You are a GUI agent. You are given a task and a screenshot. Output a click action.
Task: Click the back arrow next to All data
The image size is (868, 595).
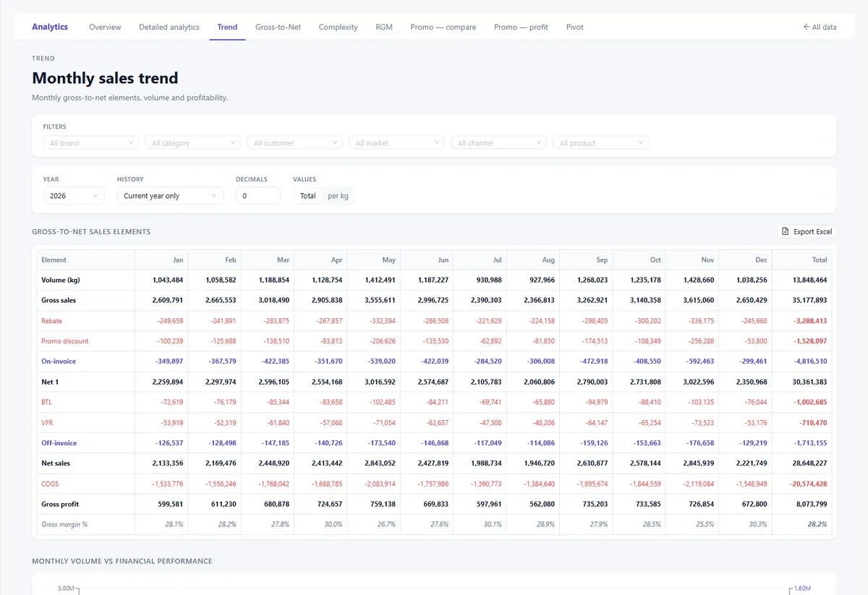tap(807, 27)
